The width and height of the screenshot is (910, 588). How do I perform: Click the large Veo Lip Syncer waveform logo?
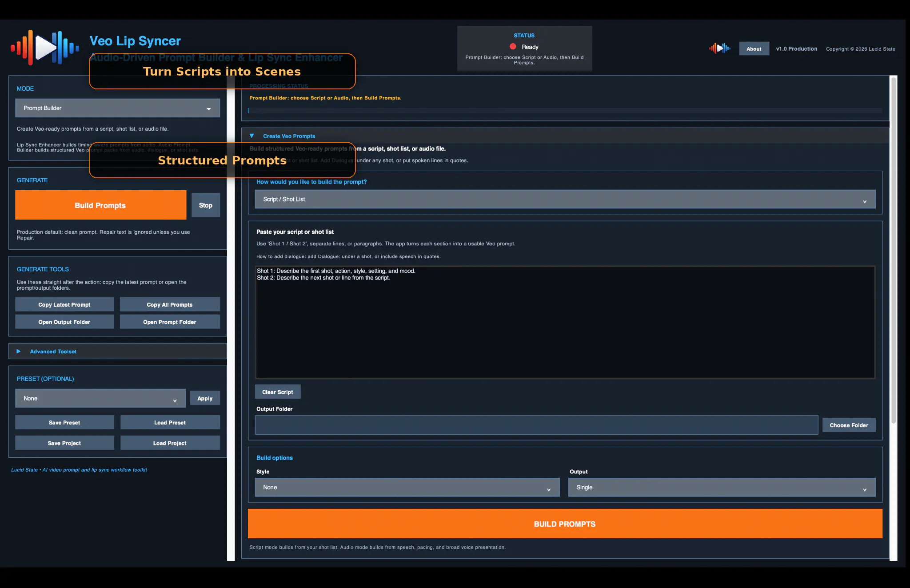coord(45,48)
